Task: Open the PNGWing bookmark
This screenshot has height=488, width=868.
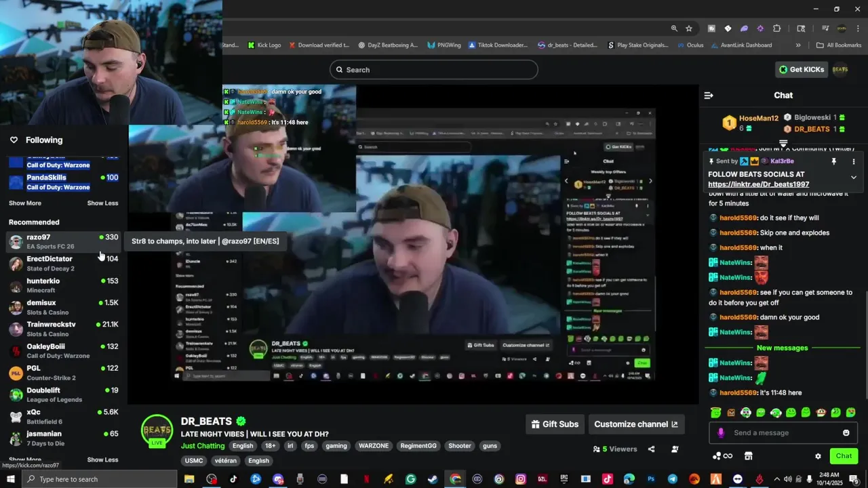Action: (x=443, y=45)
